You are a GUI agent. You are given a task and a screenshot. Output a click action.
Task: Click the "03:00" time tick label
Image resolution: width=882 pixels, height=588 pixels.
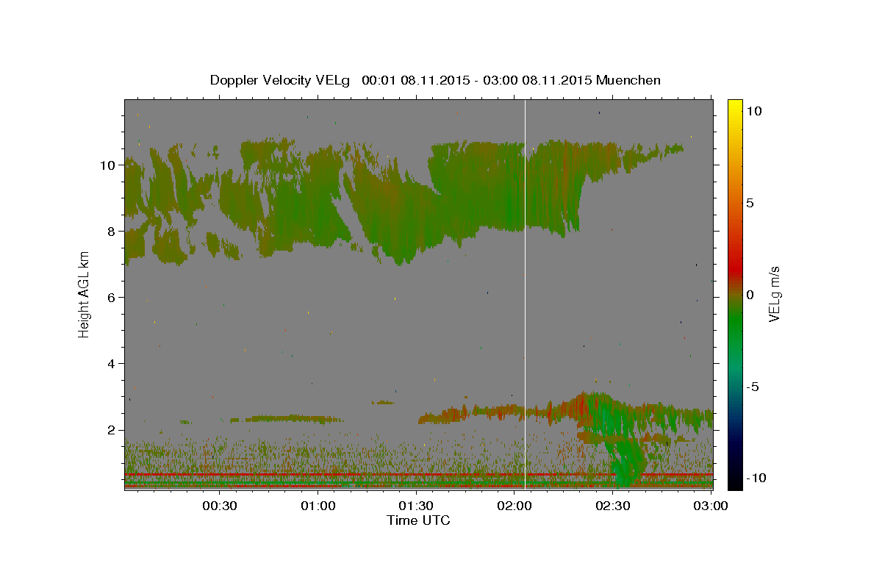pos(711,506)
